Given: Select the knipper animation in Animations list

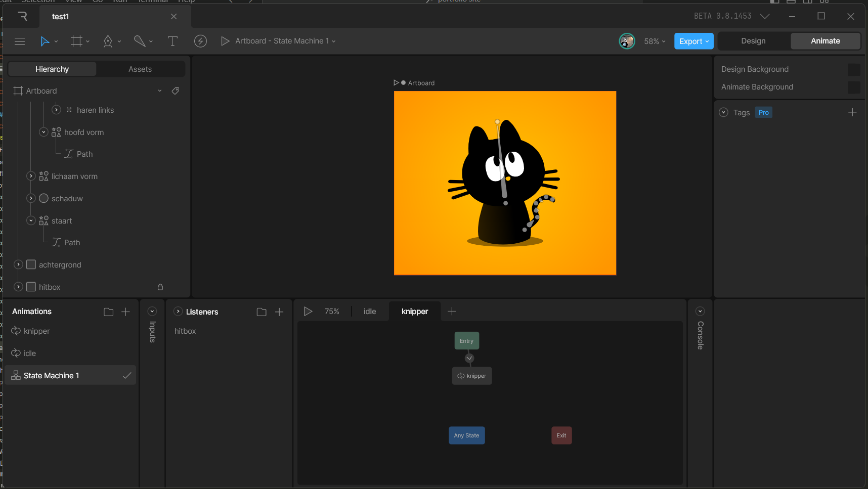Looking at the screenshot, I should [x=71, y=331].
